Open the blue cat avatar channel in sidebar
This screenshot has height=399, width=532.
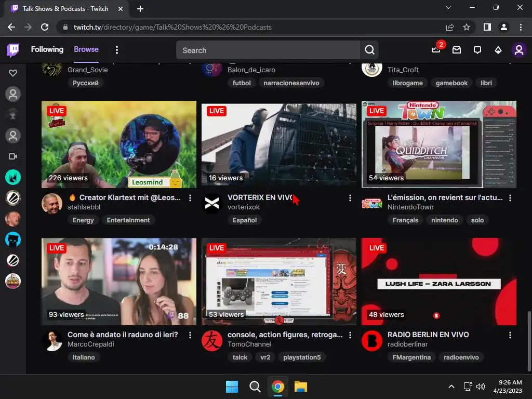(13, 240)
